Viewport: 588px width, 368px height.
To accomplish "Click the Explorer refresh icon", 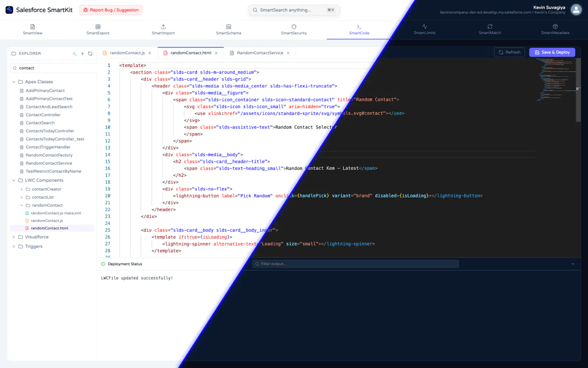I will (90, 53).
